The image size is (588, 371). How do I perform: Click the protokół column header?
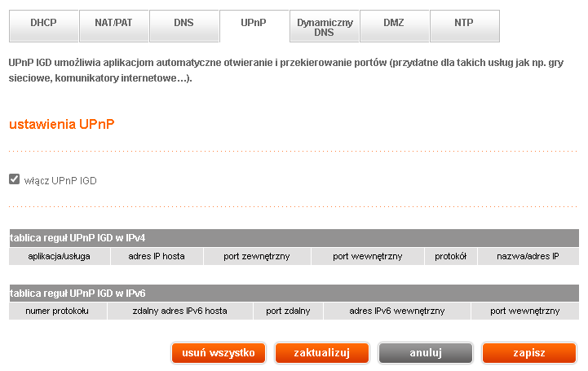pyautogui.click(x=450, y=256)
